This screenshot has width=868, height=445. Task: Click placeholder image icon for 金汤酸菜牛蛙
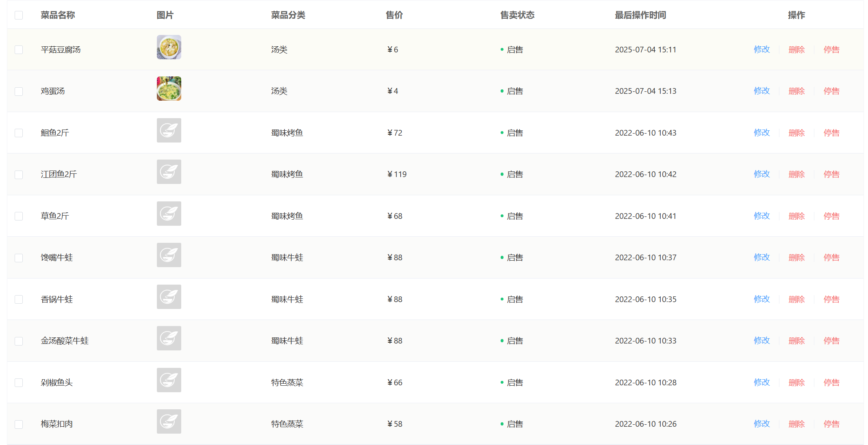(169, 338)
